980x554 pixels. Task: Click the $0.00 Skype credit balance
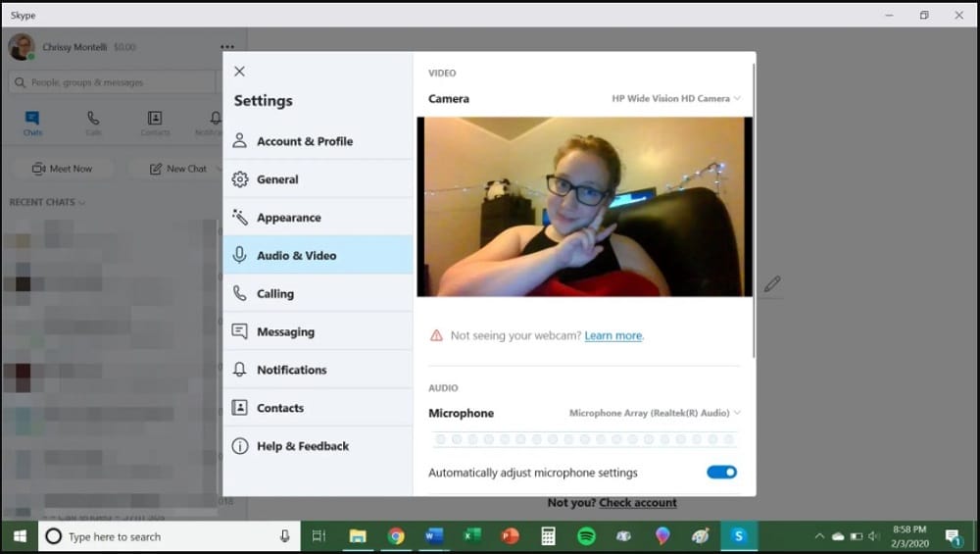point(125,47)
